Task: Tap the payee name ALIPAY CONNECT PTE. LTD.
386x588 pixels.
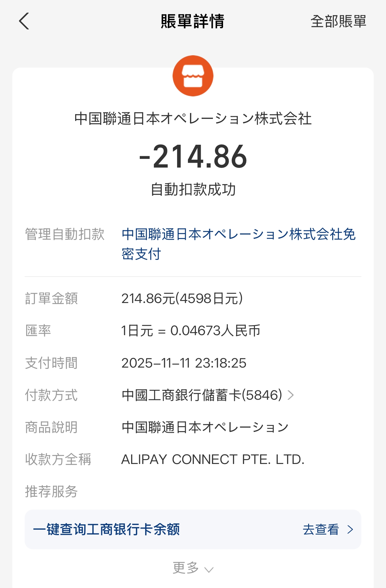Action: tap(213, 459)
